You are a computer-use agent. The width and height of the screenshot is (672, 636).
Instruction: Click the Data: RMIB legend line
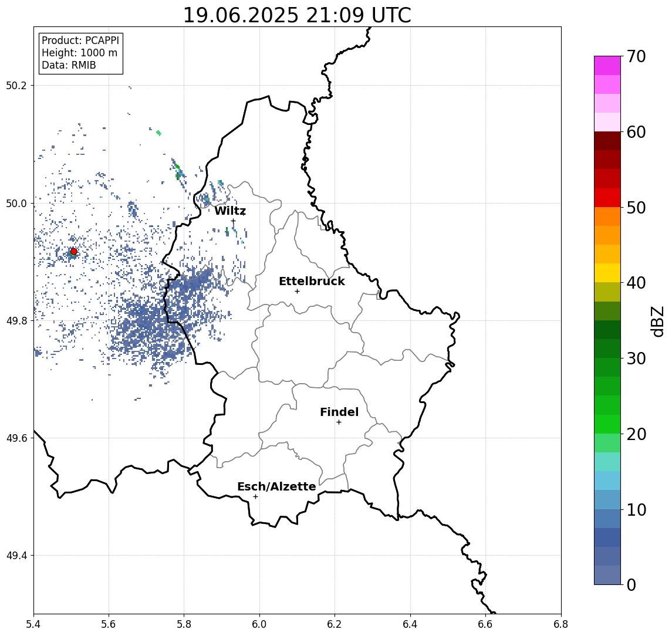[69, 65]
